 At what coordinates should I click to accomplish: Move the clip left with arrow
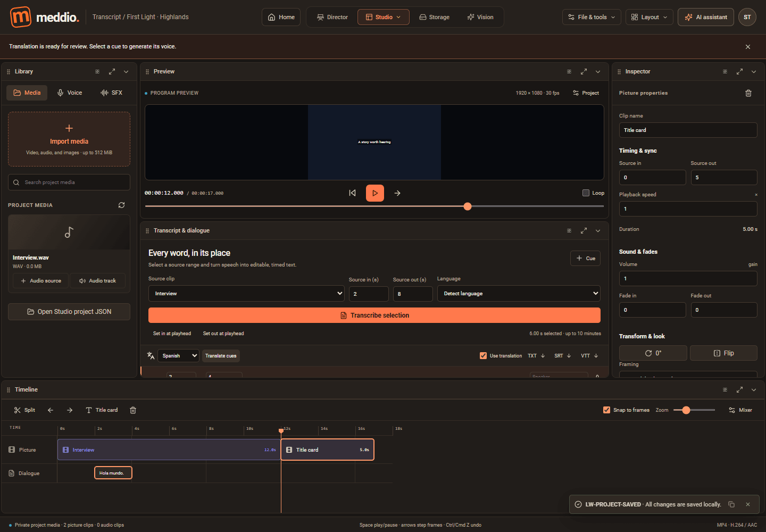pos(51,410)
